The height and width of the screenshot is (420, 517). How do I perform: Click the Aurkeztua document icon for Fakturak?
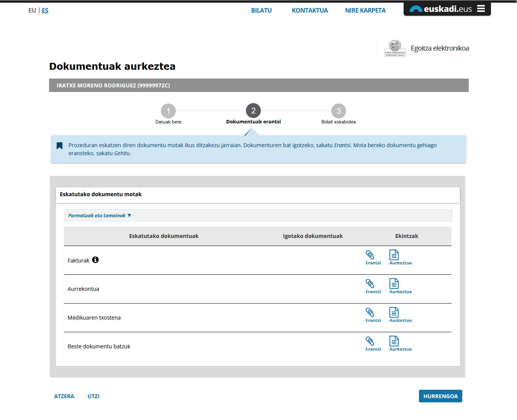(x=394, y=255)
